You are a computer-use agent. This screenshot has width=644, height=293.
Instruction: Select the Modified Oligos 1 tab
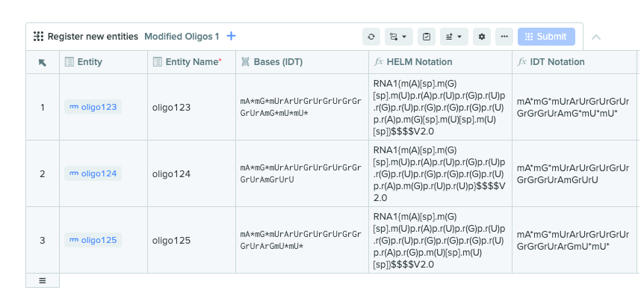182,37
